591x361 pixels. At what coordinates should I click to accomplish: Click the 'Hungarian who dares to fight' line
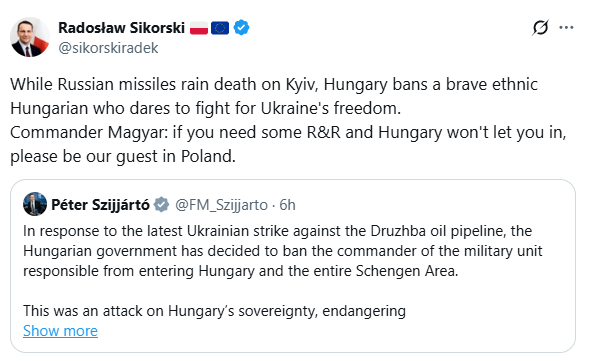[x=205, y=108]
